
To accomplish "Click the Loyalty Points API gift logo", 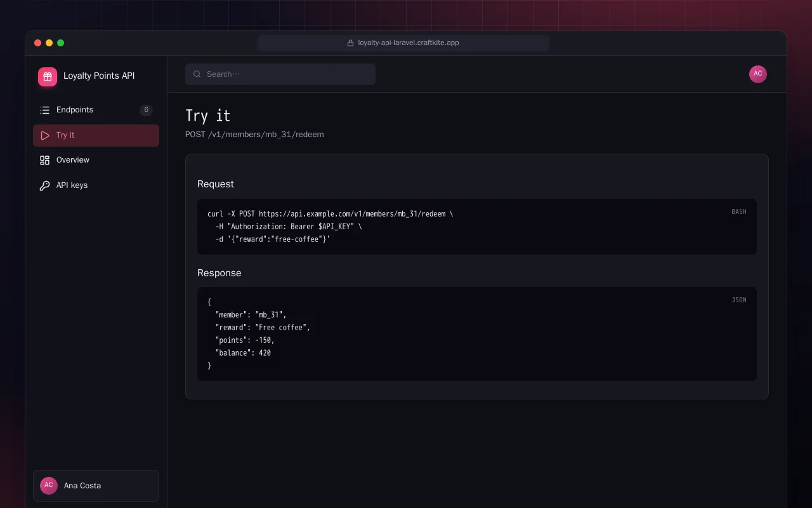I will (48, 77).
